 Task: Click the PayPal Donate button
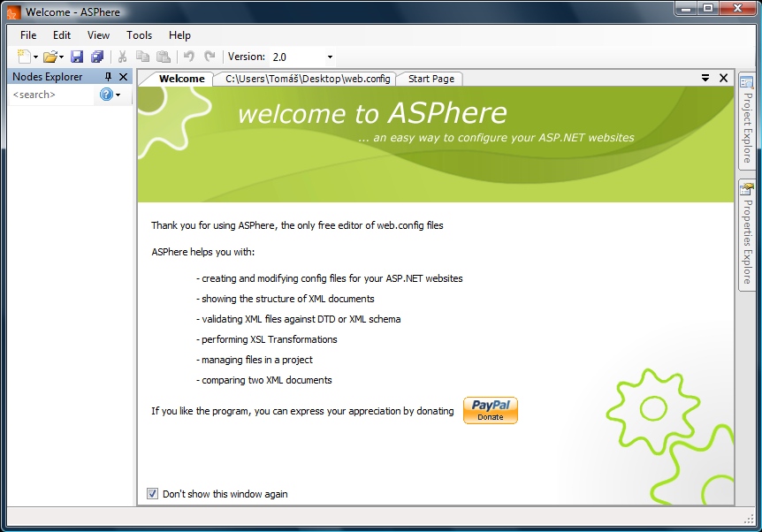490,410
